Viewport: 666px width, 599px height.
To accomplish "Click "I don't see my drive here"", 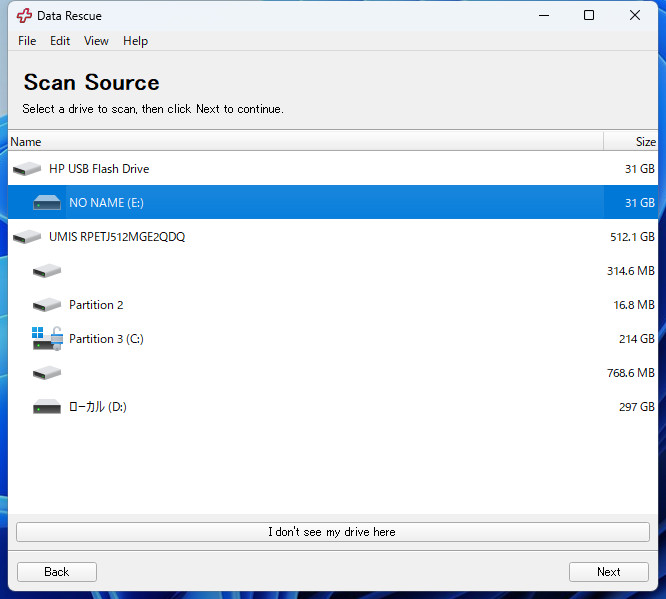I will pyautogui.click(x=332, y=532).
